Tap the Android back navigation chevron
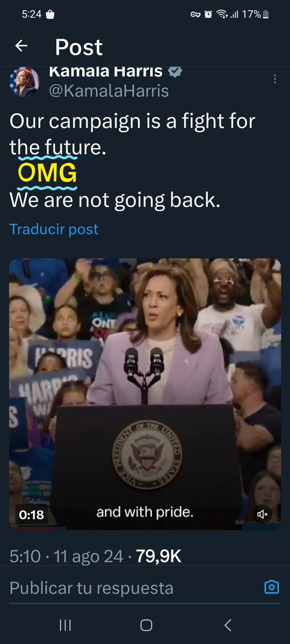Screen dimensions: 290x644 point(228,625)
